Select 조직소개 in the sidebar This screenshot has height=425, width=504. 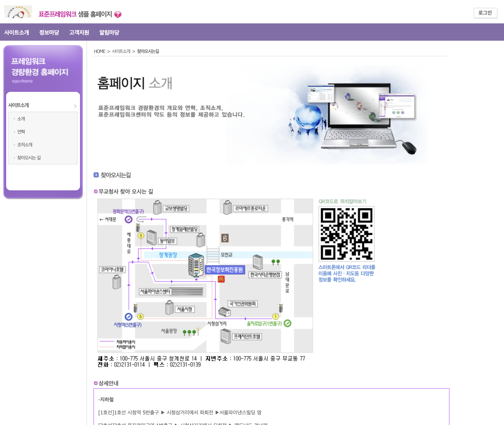25,145
